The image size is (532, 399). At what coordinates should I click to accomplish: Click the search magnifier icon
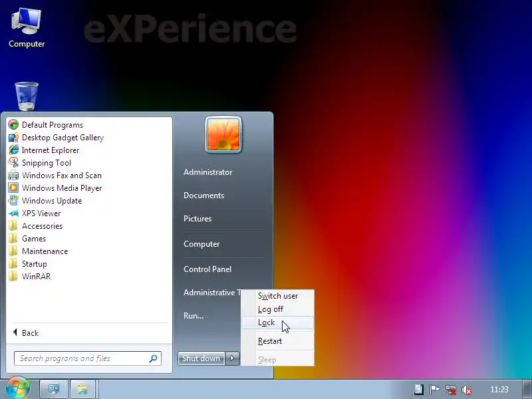(x=153, y=358)
